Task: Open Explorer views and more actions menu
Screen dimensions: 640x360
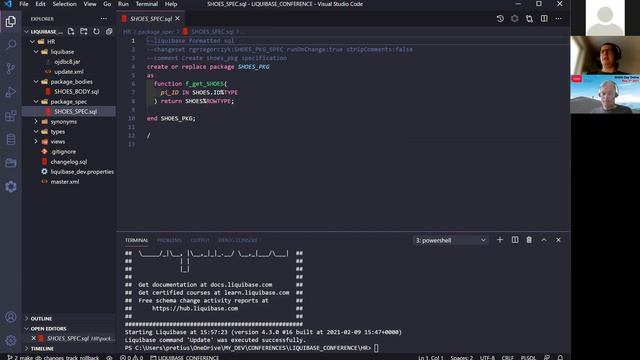Action: click(104, 19)
